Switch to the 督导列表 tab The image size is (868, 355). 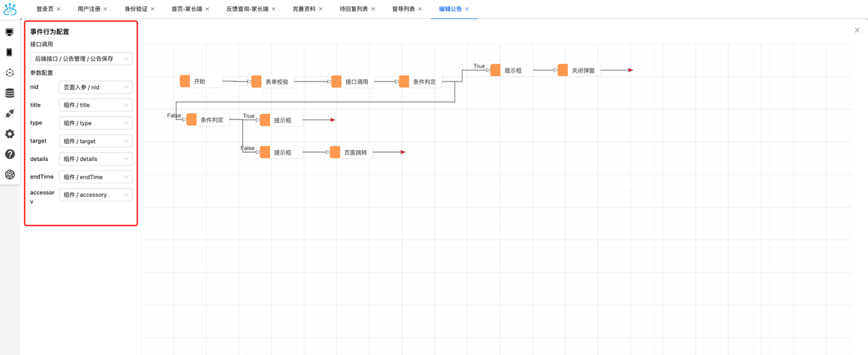(x=403, y=10)
